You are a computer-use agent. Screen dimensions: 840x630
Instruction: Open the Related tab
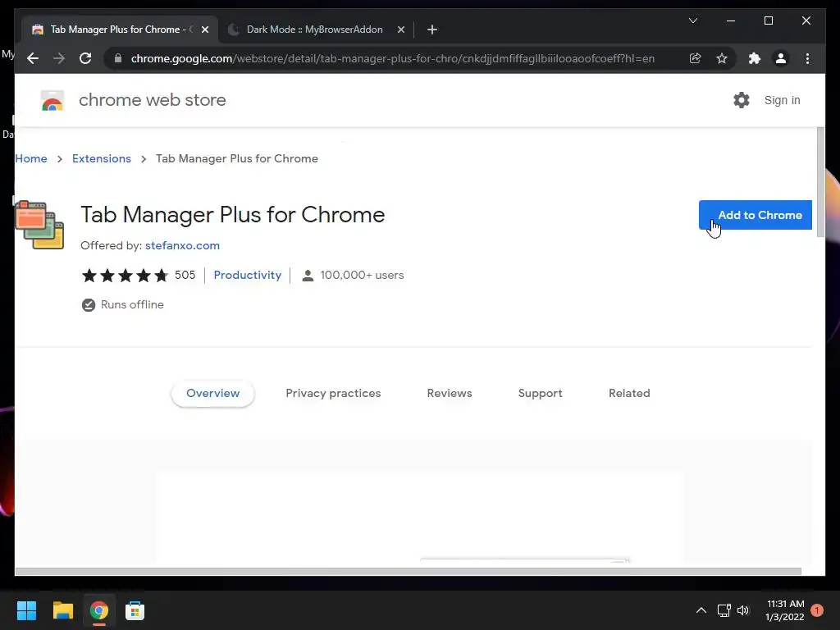(629, 393)
